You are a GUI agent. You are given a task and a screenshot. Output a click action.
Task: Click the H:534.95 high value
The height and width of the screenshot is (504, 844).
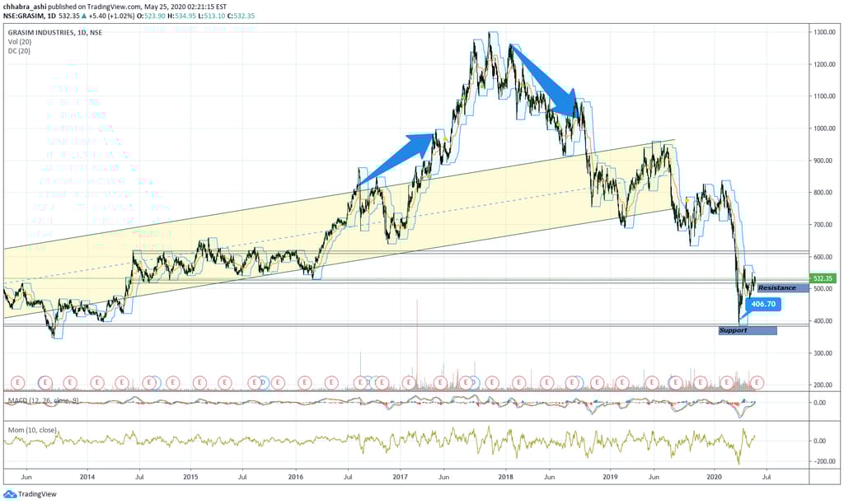[x=181, y=16]
